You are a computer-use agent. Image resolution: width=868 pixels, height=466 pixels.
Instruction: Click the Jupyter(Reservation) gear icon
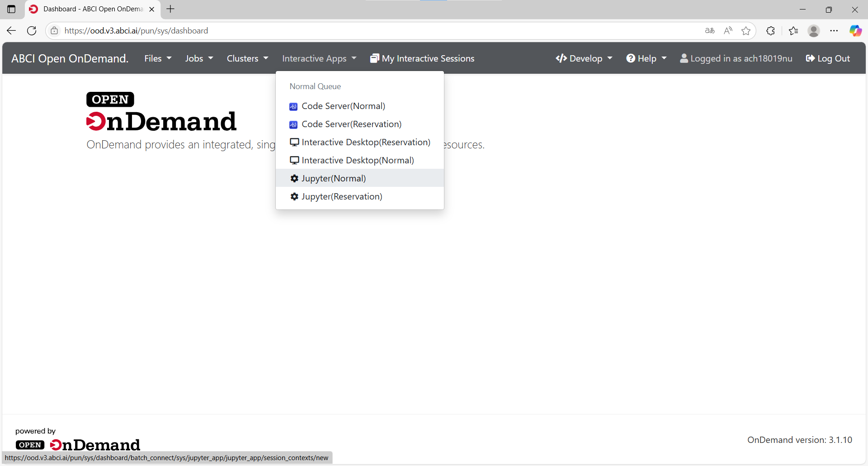(294, 197)
